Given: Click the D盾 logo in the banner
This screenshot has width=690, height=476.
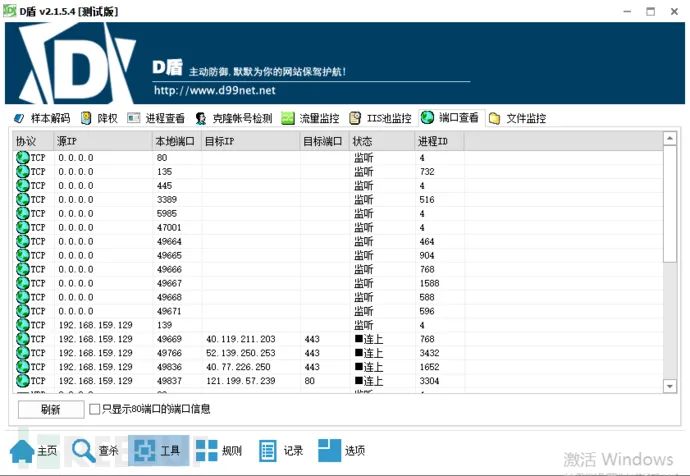Looking at the screenshot, I should pyautogui.click(x=77, y=64).
